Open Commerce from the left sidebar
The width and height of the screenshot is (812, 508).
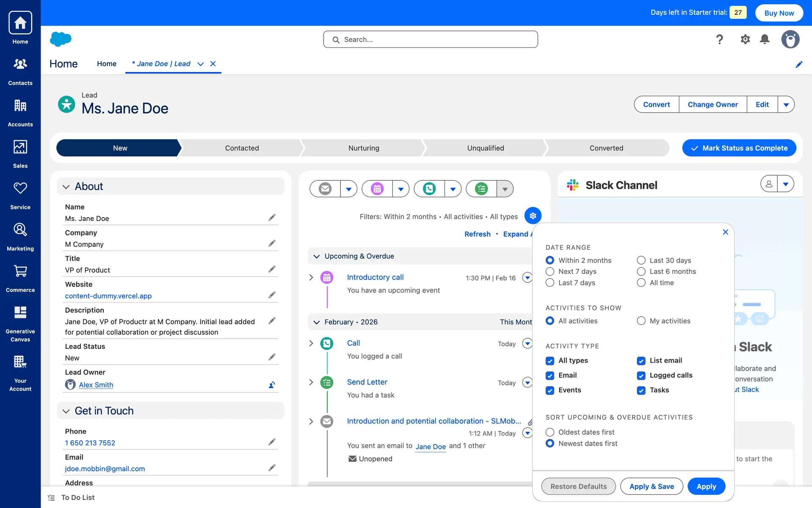coord(20,278)
